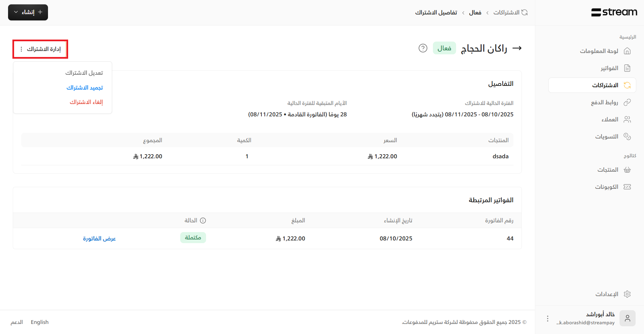
Task: Open Settlements from the sidebar
Action: tap(606, 136)
